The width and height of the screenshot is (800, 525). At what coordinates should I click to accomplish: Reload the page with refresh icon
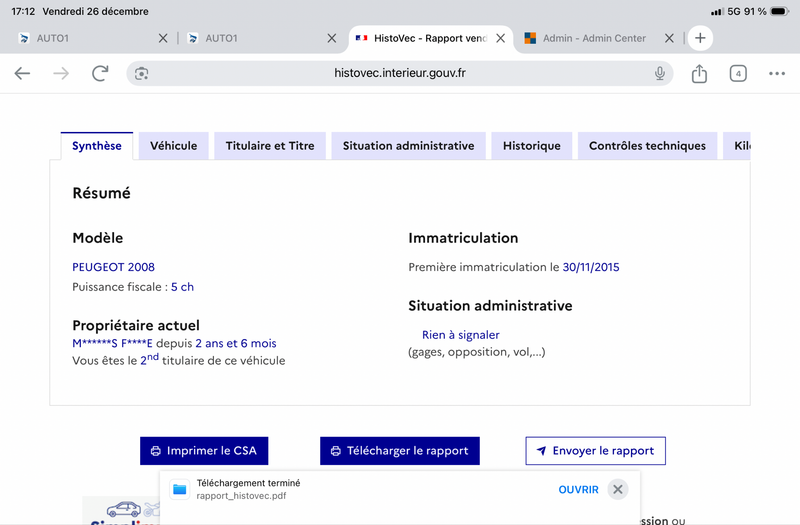100,73
